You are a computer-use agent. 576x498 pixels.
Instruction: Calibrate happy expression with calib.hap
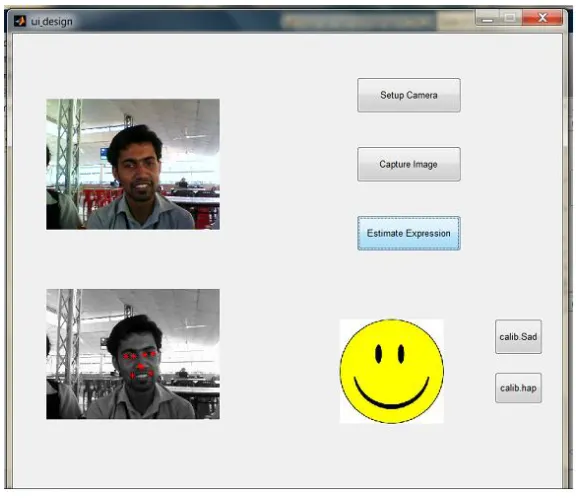(518, 388)
